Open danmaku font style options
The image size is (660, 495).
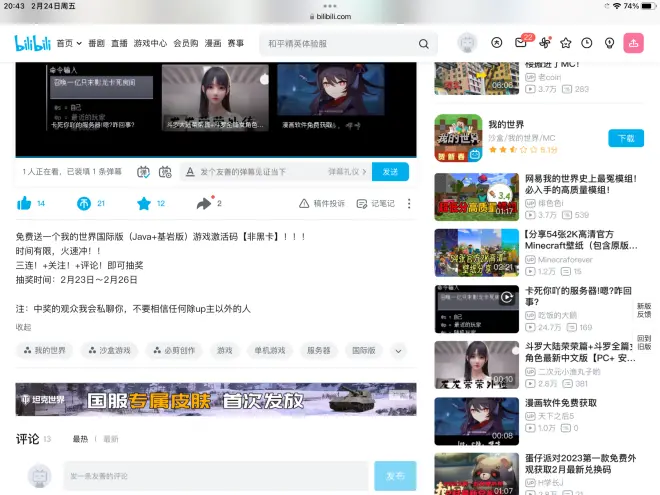pyautogui.click(x=188, y=172)
